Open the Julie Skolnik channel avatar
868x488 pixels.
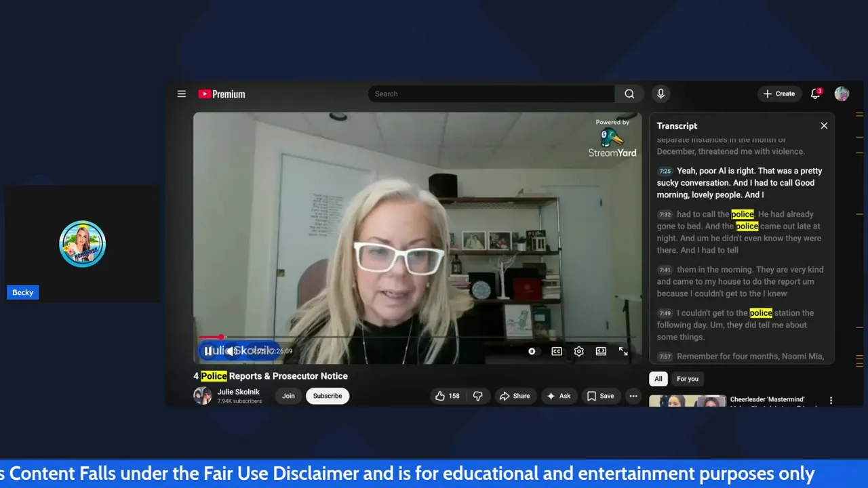[x=202, y=396]
